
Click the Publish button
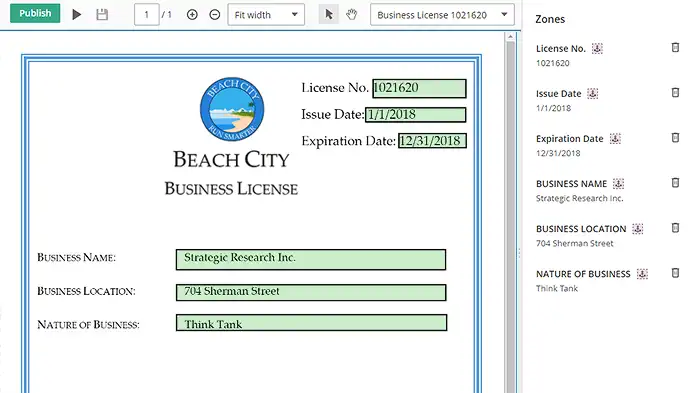coord(35,13)
